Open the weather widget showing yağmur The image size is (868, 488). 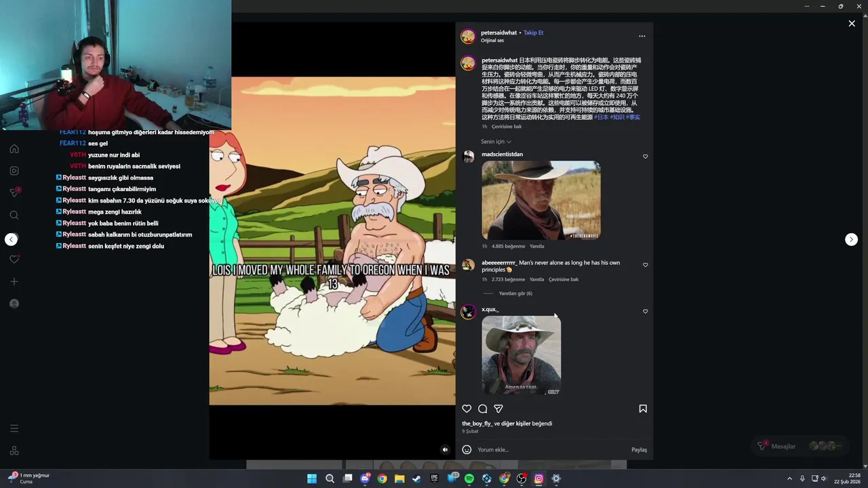coord(28,478)
